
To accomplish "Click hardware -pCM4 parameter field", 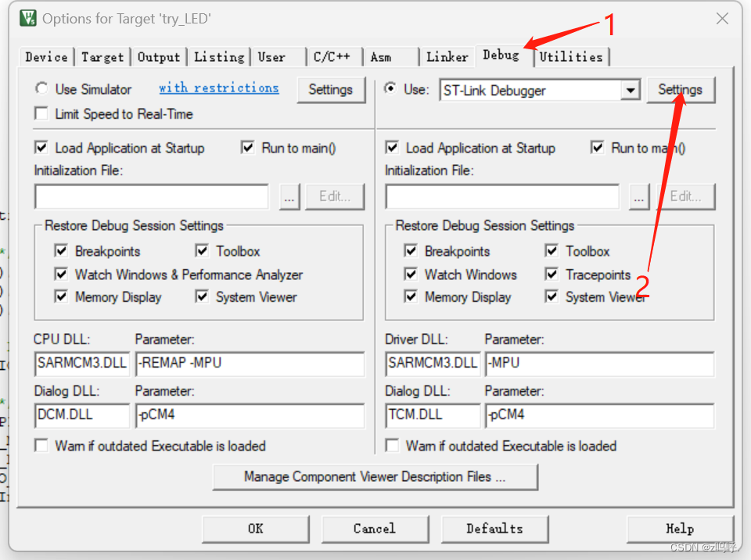I will pyautogui.click(x=600, y=415).
